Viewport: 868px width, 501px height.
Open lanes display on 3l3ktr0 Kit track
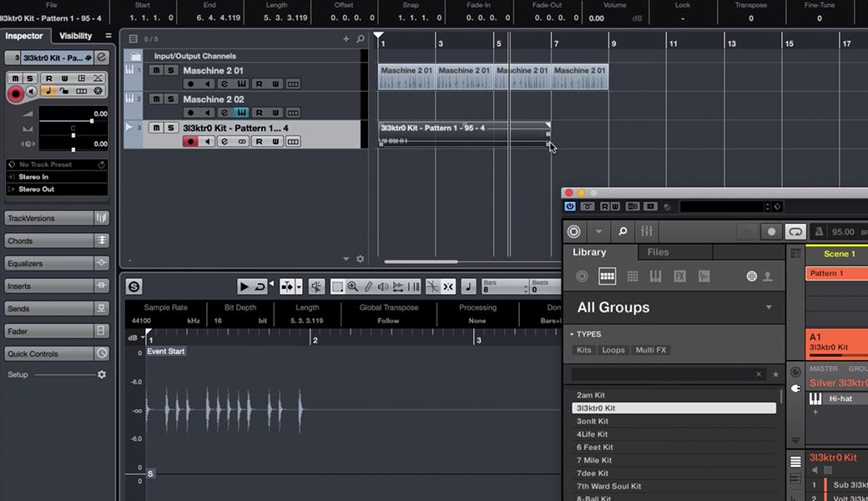pos(293,142)
